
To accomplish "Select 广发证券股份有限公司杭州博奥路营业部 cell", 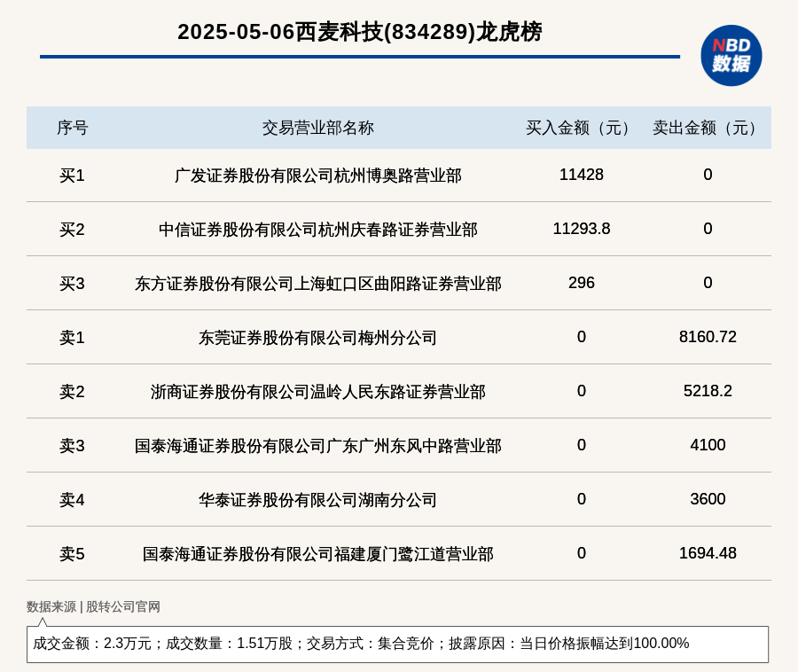I will pos(318,176).
